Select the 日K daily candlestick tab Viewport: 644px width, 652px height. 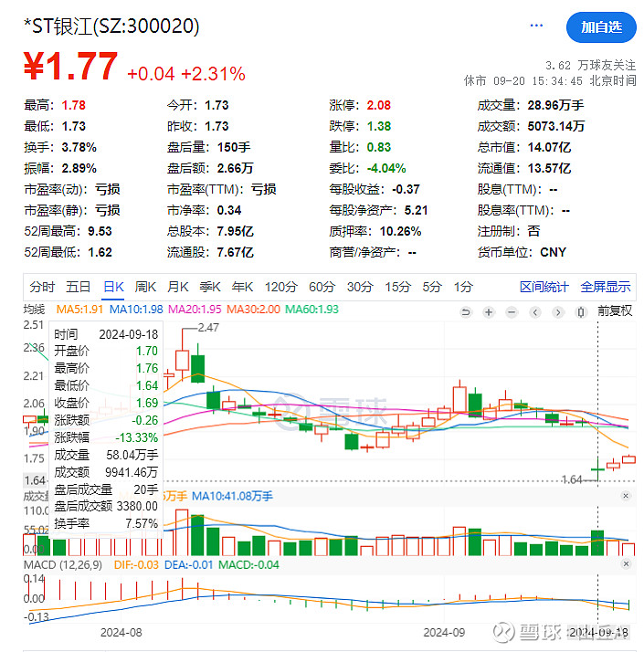point(113,287)
